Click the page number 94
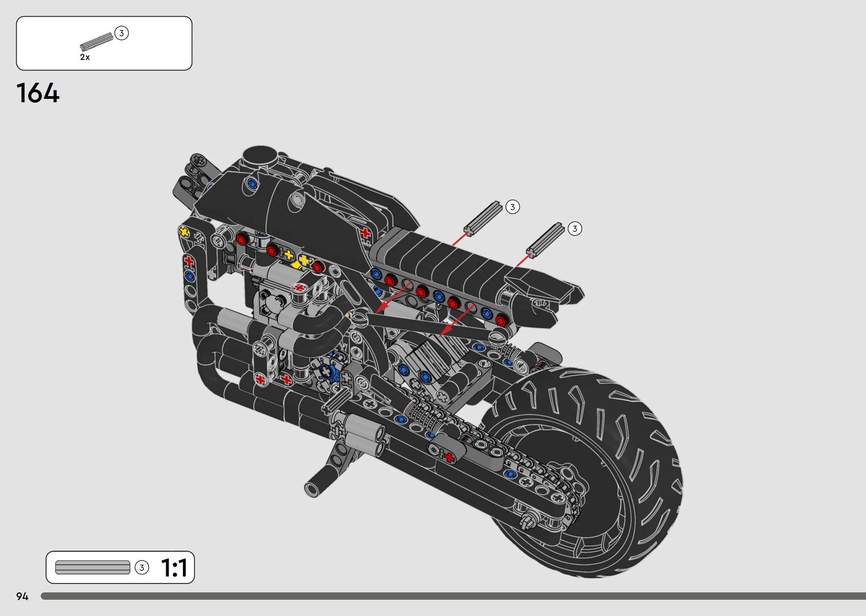Image resolution: width=866 pixels, height=616 pixels. pos(22,596)
